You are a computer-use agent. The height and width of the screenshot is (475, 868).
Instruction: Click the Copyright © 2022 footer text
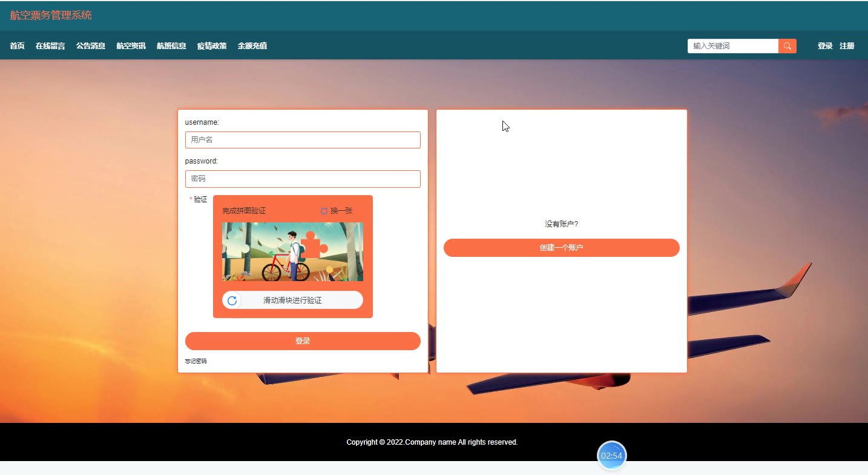pos(432,442)
